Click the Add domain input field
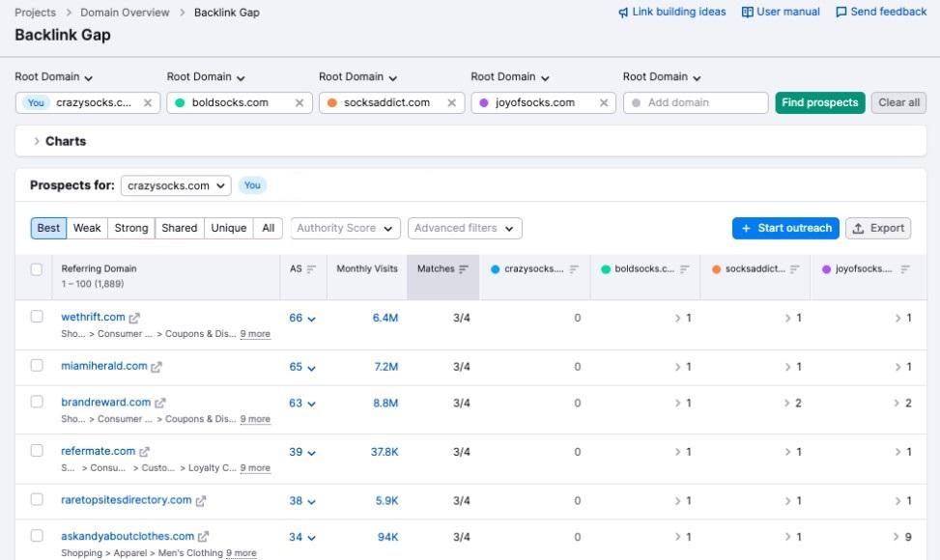Screen dimensions: 940x560 tap(696, 102)
